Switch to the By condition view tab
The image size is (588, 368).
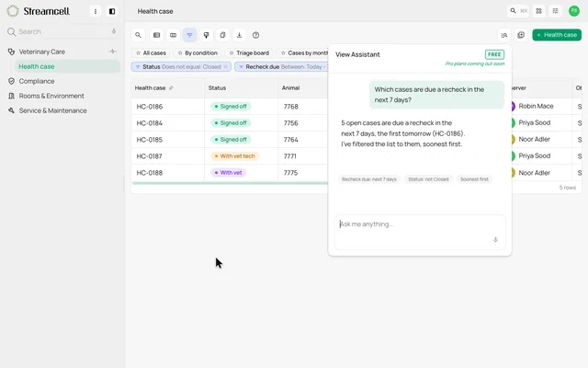point(198,53)
